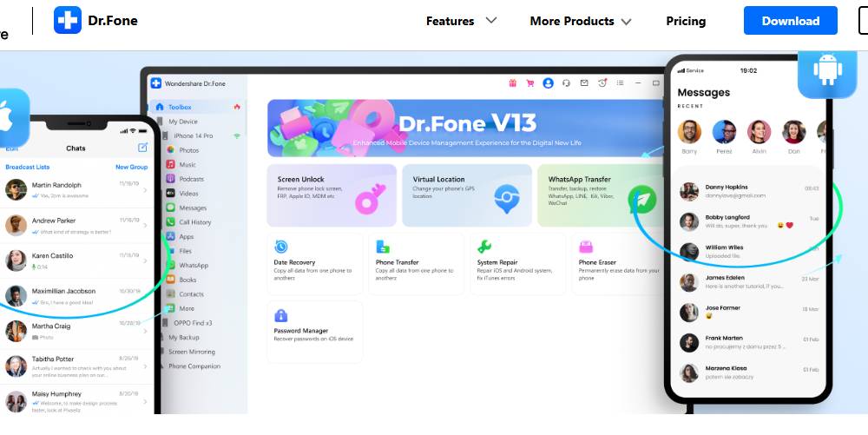Tap New Group in Chats
Viewport: 868px width, 435px height.
(131, 167)
